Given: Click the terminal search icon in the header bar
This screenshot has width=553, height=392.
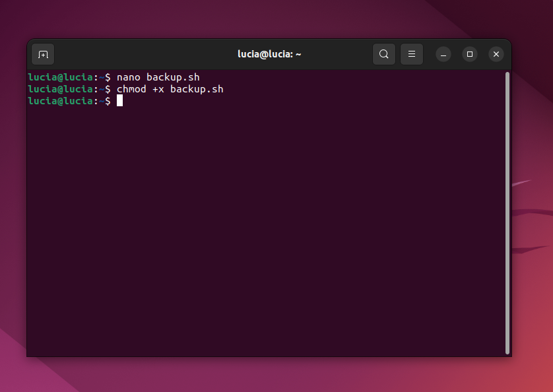Looking at the screenshot, I should point(384,54).
